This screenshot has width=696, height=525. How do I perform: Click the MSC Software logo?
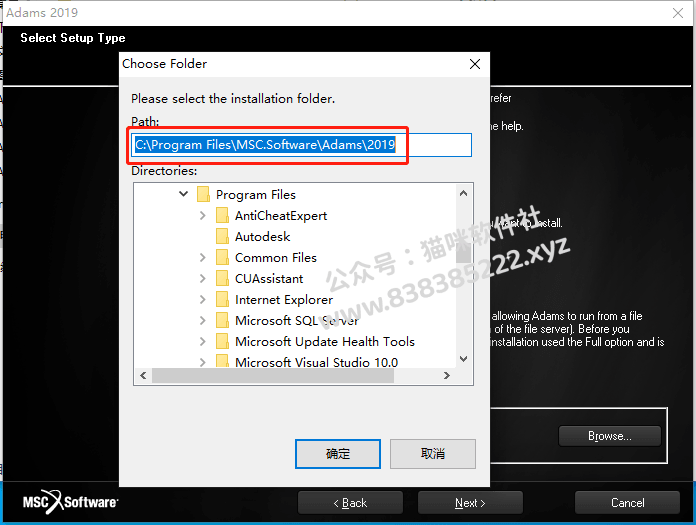(x=70, y=502)
